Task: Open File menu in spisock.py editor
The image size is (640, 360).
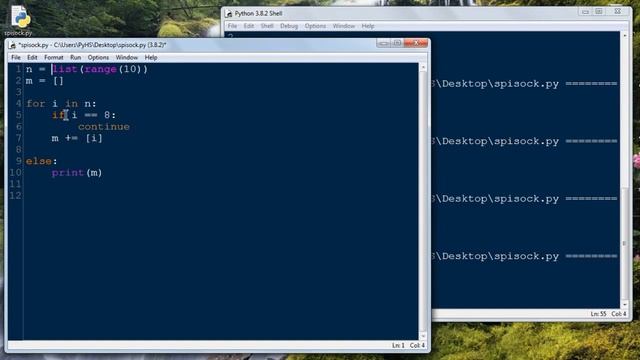Action: pos(16,58)
